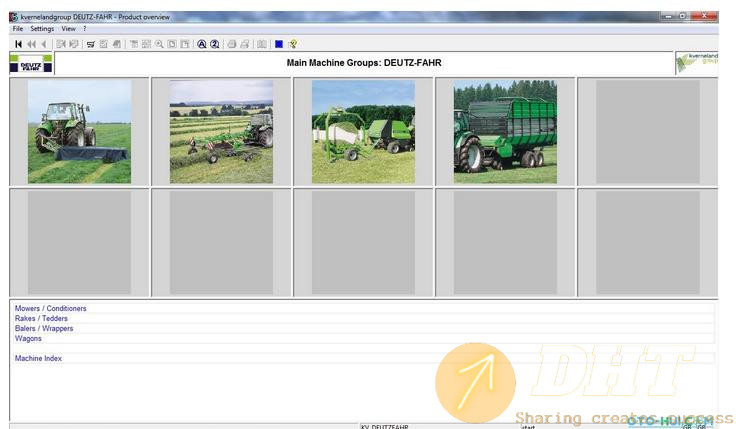Screen dimensions: 736x429
Task: Open the View menu
Action: (69, 29)
